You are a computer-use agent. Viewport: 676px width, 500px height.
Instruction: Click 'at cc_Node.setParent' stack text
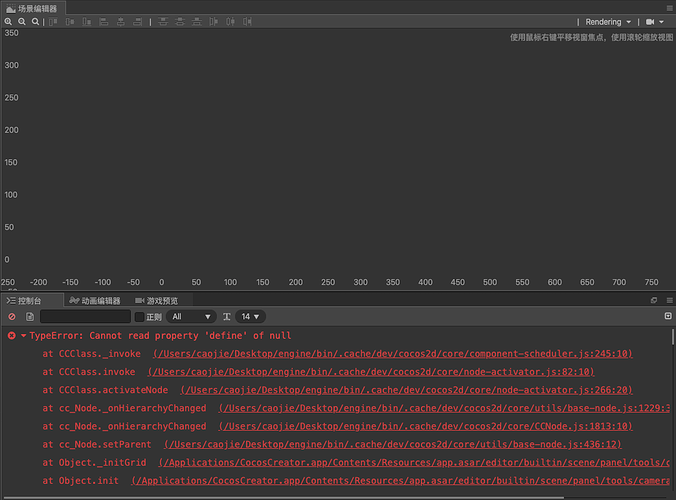(x=97, y=444)
